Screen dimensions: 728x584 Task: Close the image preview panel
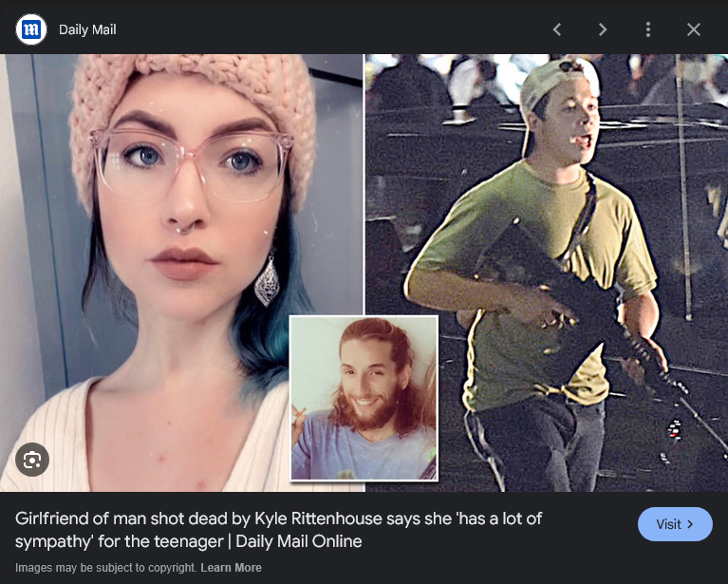[x=694, y=29]
